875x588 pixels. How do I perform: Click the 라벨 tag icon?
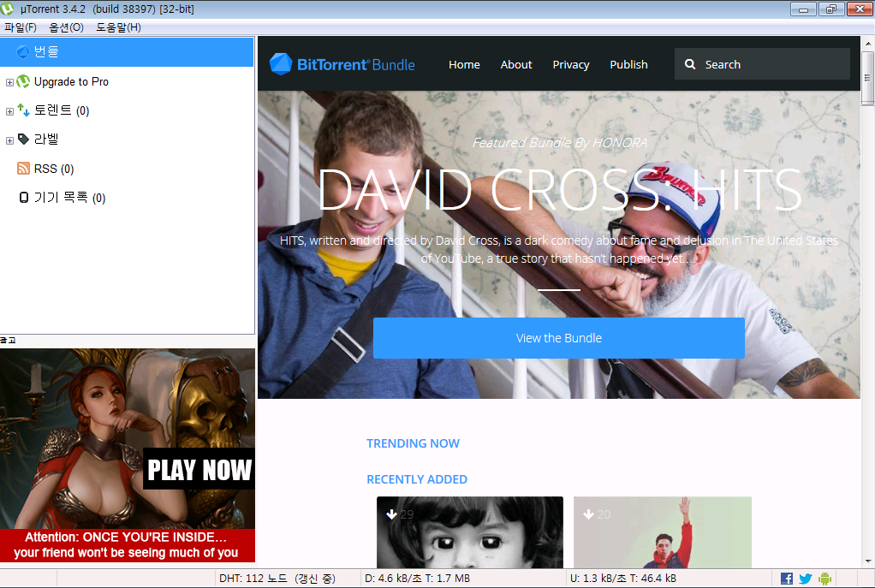(23, 139)
